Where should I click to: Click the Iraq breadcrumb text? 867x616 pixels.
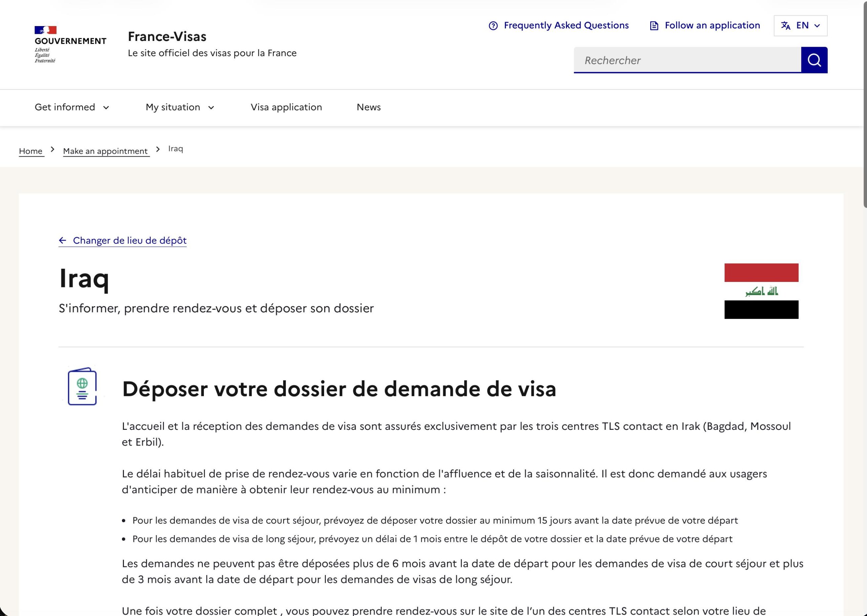tap(175, 149)
